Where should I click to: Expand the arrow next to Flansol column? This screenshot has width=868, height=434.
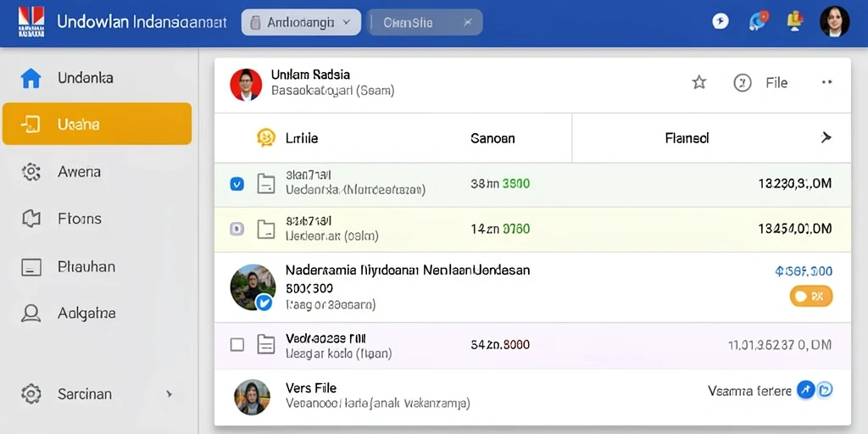826,138
